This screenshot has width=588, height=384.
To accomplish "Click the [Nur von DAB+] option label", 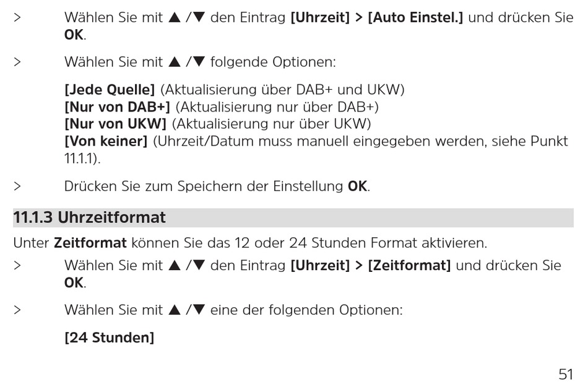I will [x=118, y=107].
